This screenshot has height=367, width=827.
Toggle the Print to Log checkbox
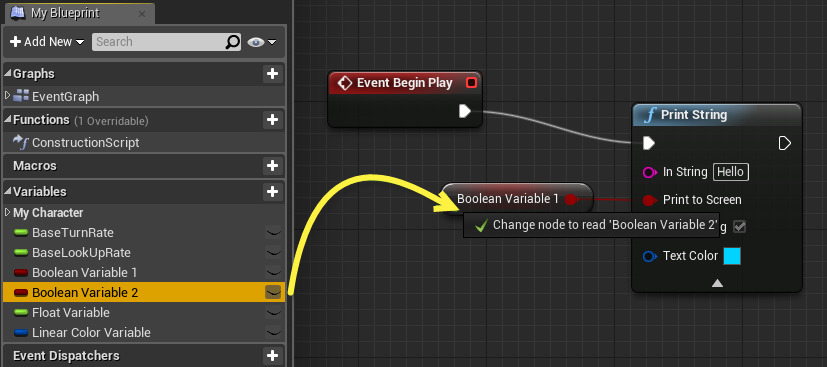740,227
